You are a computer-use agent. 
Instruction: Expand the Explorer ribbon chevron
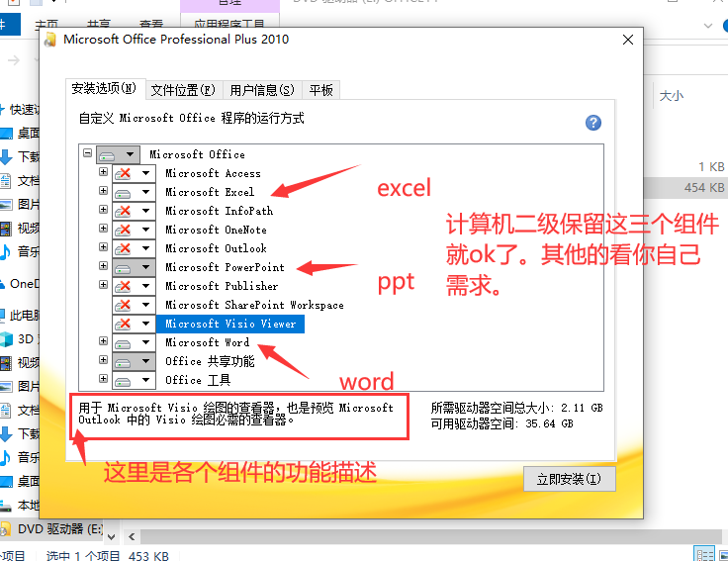click(x=707, y=26)
